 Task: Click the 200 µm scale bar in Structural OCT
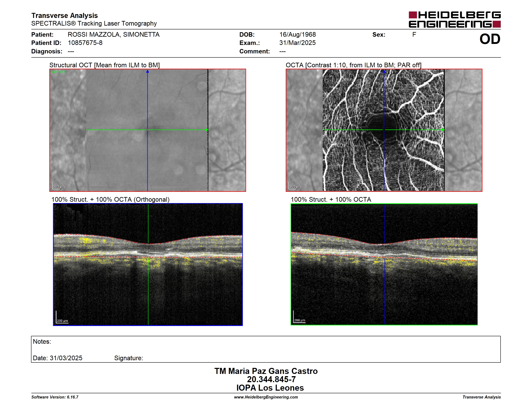[x=58, y=186]
